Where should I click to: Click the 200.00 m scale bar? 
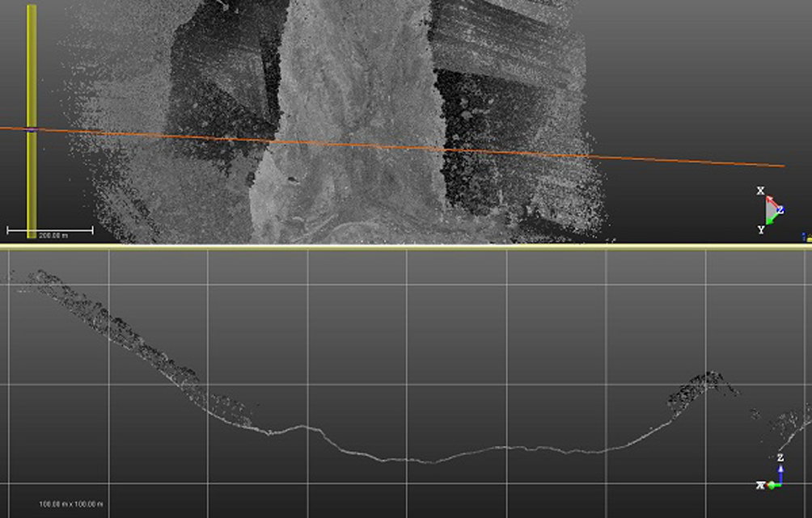[50, 231]
